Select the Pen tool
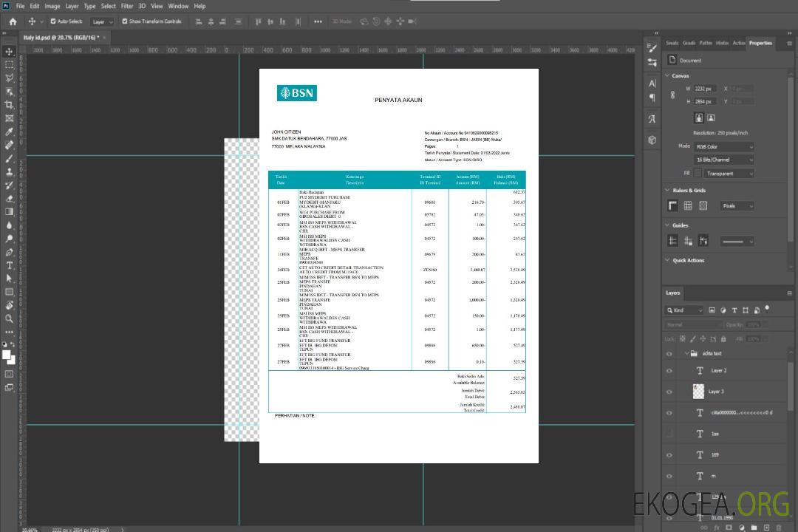This screenshot has width=798, height=532. coord(9,252)
